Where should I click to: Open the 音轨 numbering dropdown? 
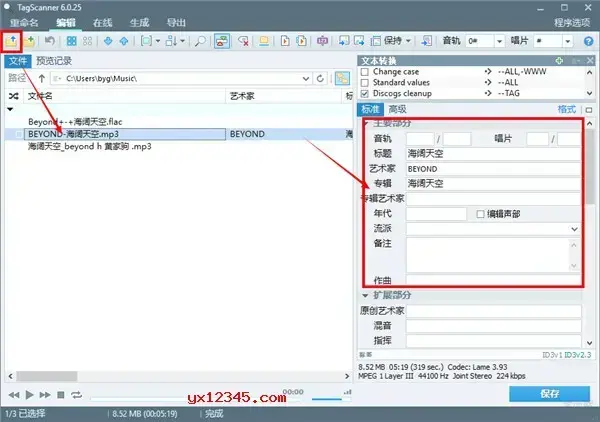point(499,41)
